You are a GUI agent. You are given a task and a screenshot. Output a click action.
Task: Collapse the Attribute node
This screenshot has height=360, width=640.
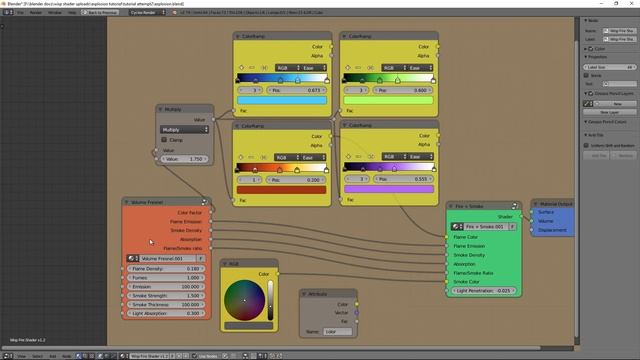coord(304,294)
